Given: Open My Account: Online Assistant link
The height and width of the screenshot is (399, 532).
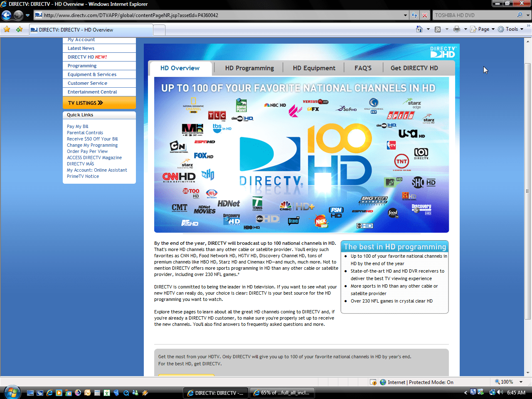Looking at the screenshot, I should 97,170.
